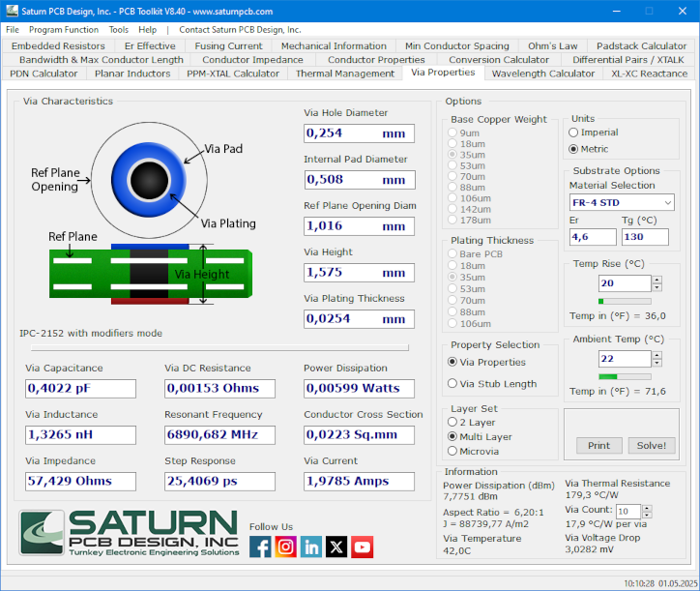Increase Via Count with up arrow

(x=648, y=508)
